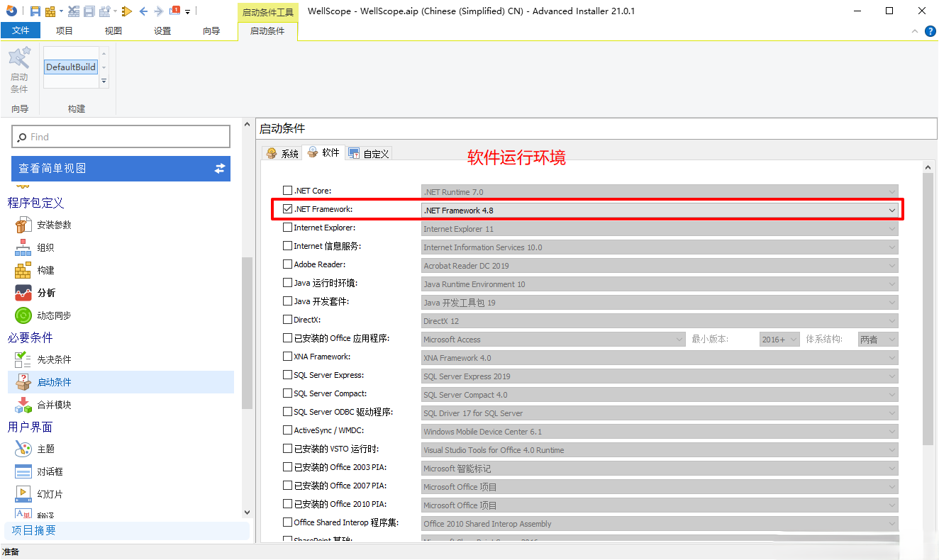Screen dimensions: 939x560
Task: Click the Save project icon in quick access toolbar
Action: click(x=35, y=11)
